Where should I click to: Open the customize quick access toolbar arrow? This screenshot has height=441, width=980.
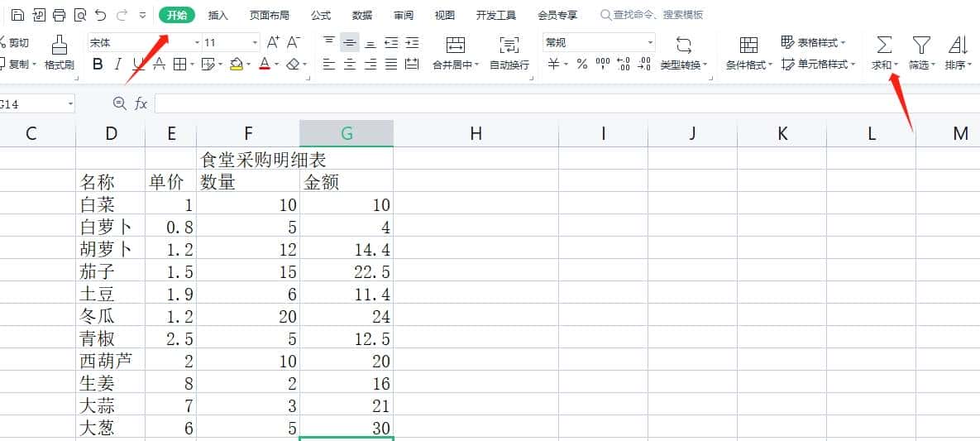[x=142, y=15]
